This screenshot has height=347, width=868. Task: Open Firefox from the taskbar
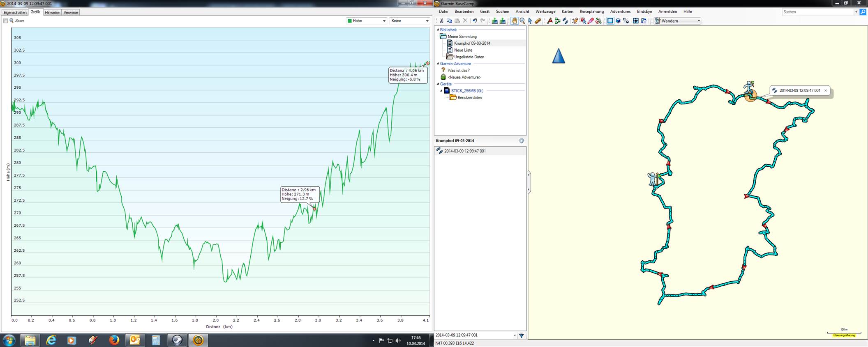(114, 340)
